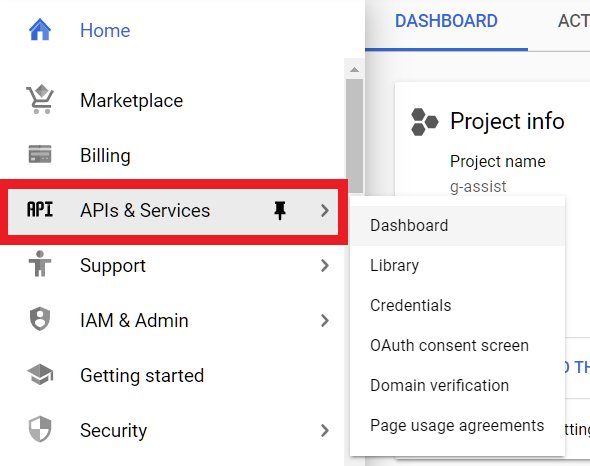This screenshot has height=466, width=590.
Task: Click the Getting started graduation cap icon
Action: (x=40, y=375)
